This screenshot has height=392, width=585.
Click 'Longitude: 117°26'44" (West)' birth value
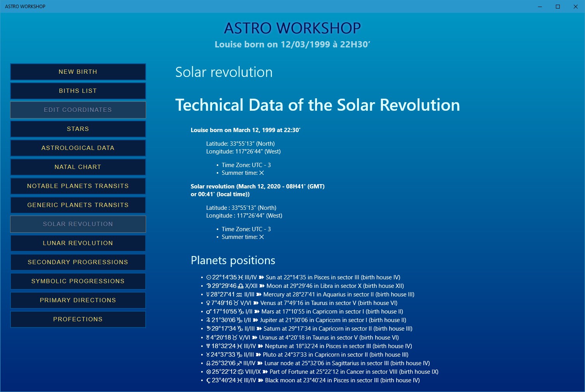244,152
